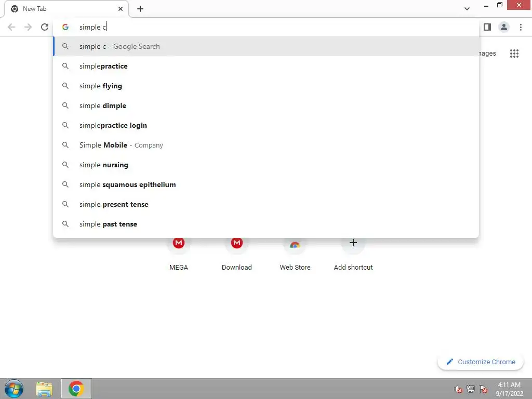Restore down the Chrome window
This screenshot has width=532, height=399.
pyautogui.click(x=499, y=5)
